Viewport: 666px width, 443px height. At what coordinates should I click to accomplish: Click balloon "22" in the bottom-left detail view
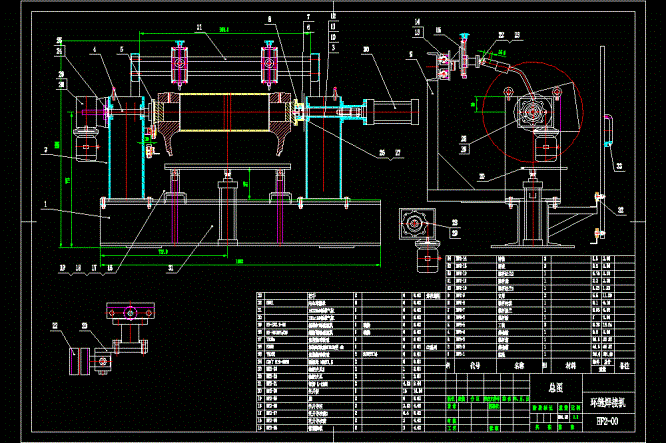tap(55, 326)
